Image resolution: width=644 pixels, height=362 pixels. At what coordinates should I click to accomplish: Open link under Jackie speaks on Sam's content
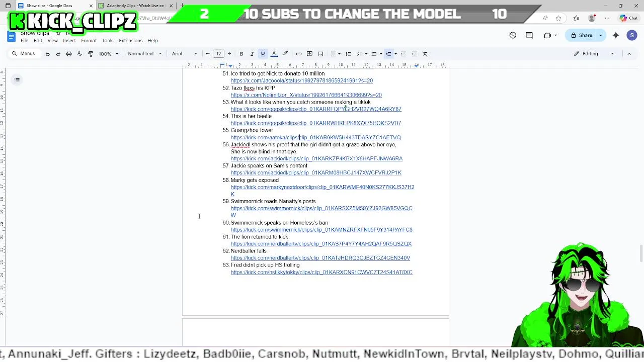click(316, 172)
